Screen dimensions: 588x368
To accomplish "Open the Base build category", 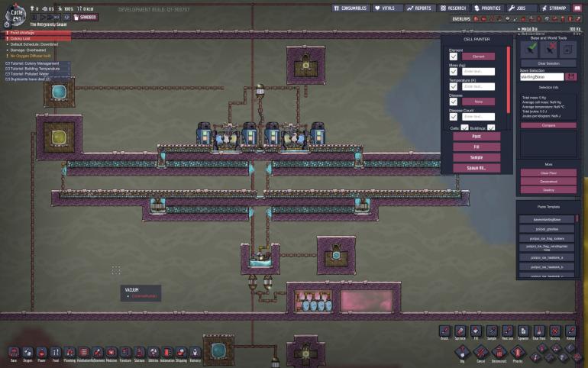I will 14,353.
